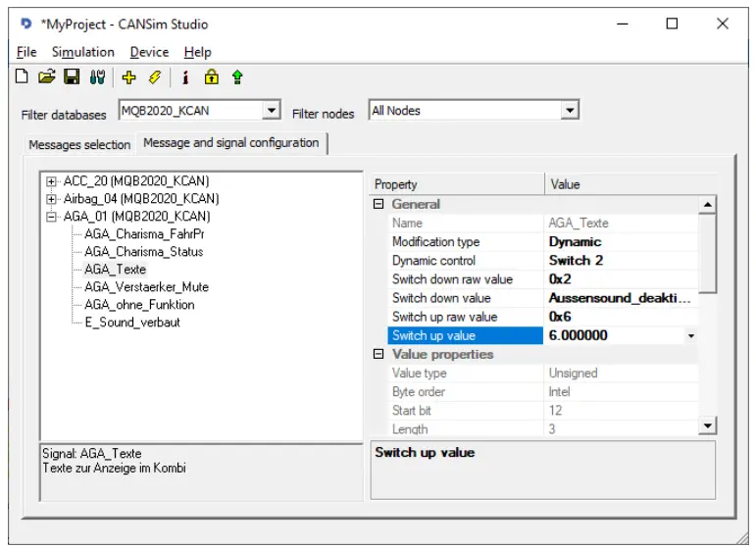Click the yellow plus add icon

129,77
